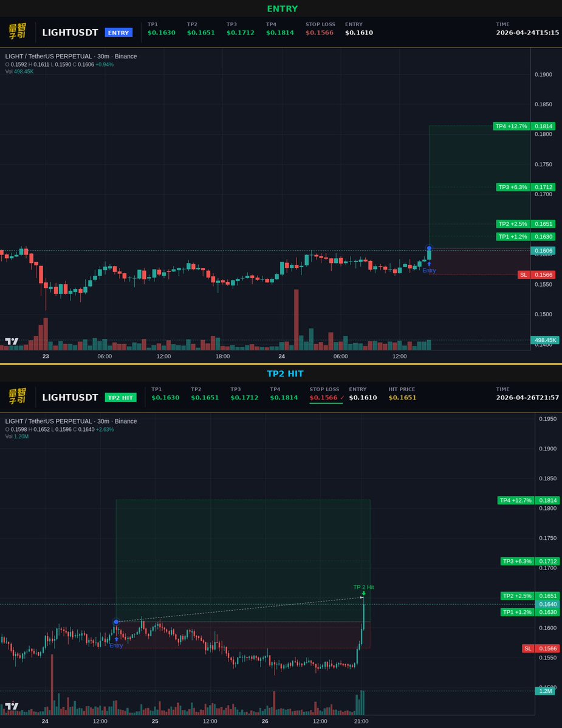The height and width of the screenshot is (728, 562).
Task: Click ENTRY $0.1610 value in the TP2 HIT header
Action: click(x=363, y=398)
